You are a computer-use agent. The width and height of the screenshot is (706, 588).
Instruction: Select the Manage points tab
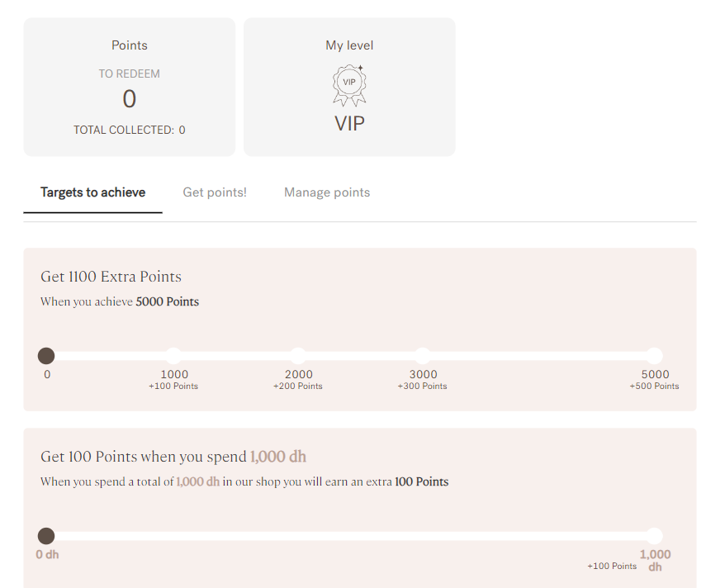tap(327, 192)
